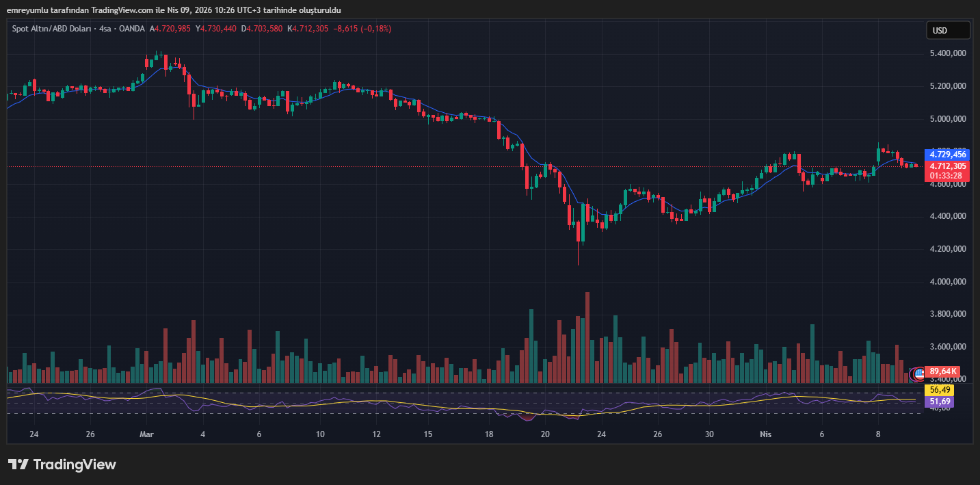Click the Mar label on time axis
Image resolution: width=980 pixels, height=485 pixels.
tap(146, 434)
